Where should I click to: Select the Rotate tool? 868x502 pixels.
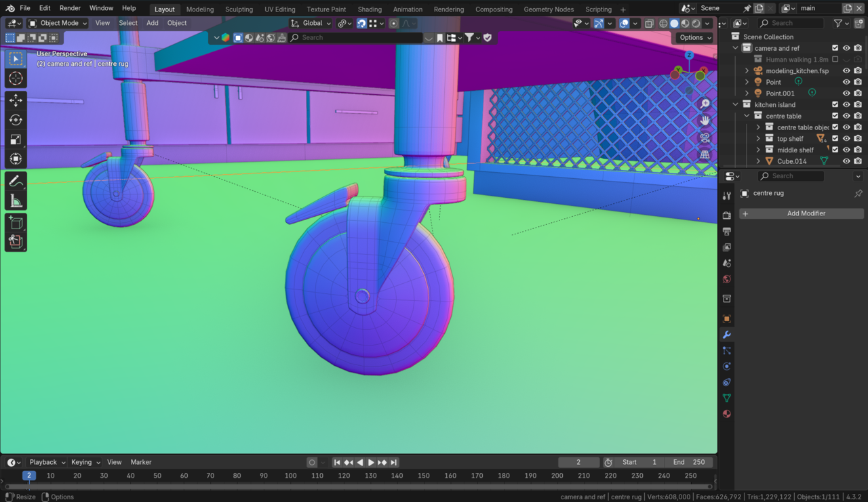16,120
